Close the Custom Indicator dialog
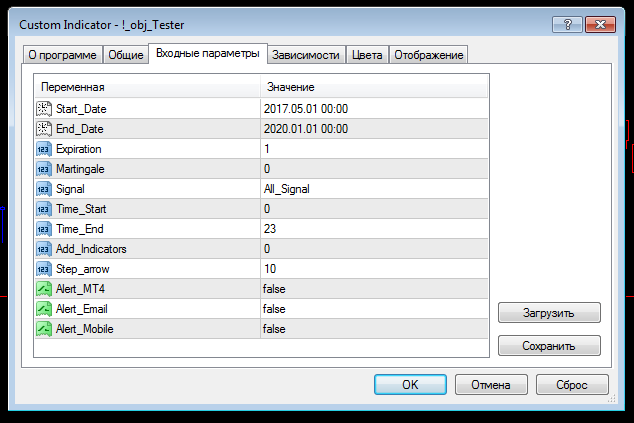634x423 pixels. coord(600,25)
